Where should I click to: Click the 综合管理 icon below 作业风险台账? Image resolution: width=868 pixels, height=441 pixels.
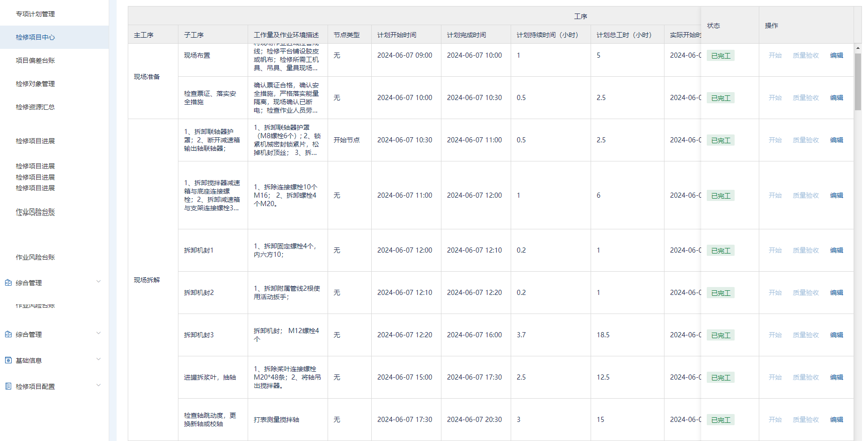pos(8,282)
